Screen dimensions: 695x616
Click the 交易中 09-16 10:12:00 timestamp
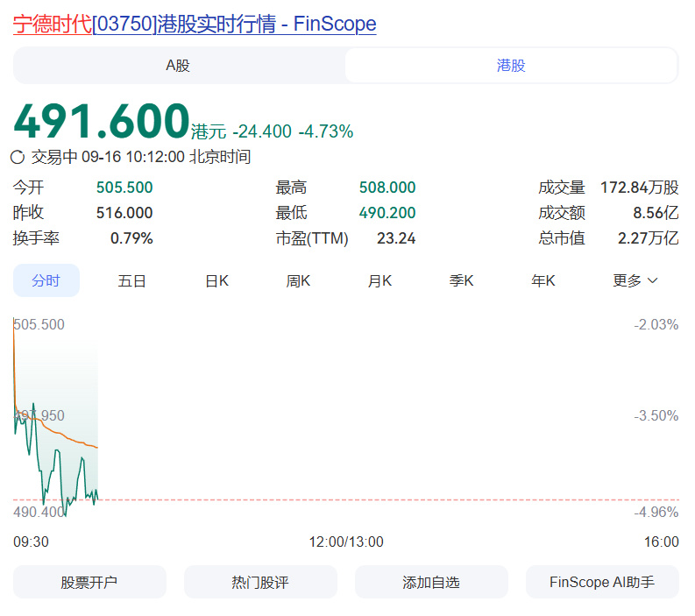[x=141, y=157]
